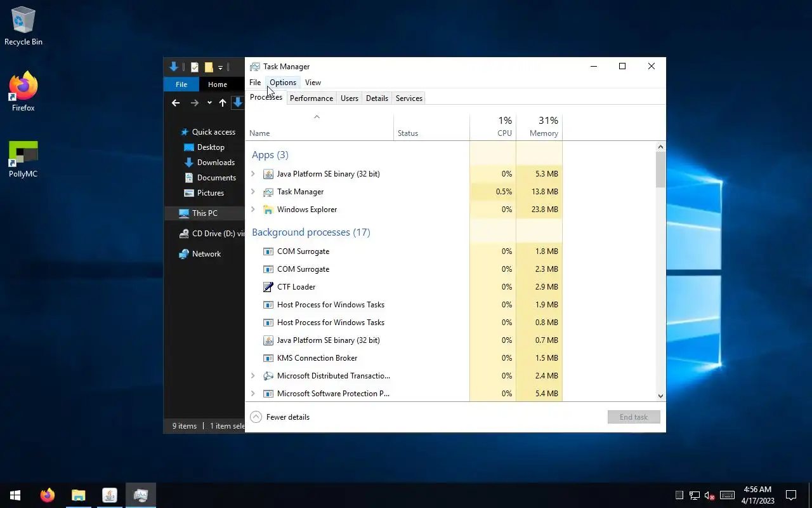Click scrollbar down arrow in process list
This screenshot has height=508, width=812.
coord(660,396)
